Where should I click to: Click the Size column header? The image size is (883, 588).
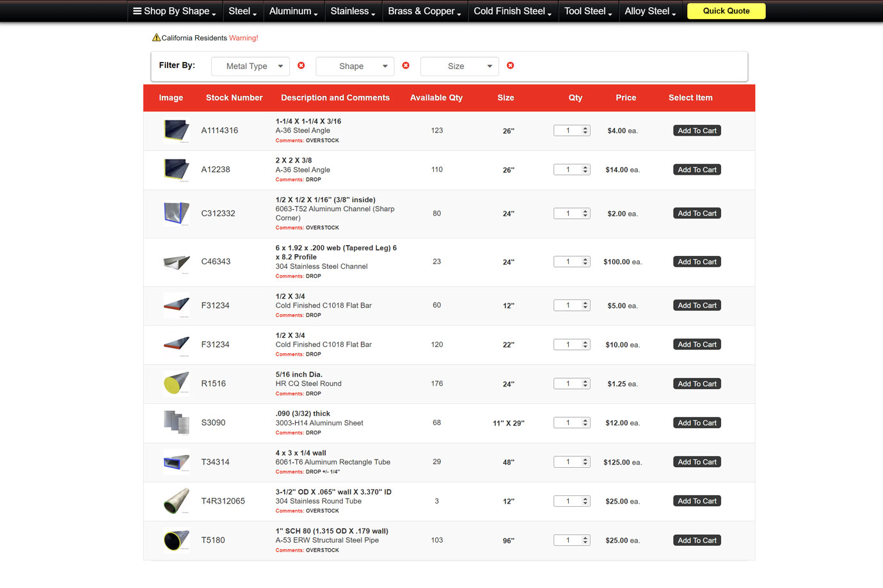tap(506, 98)
